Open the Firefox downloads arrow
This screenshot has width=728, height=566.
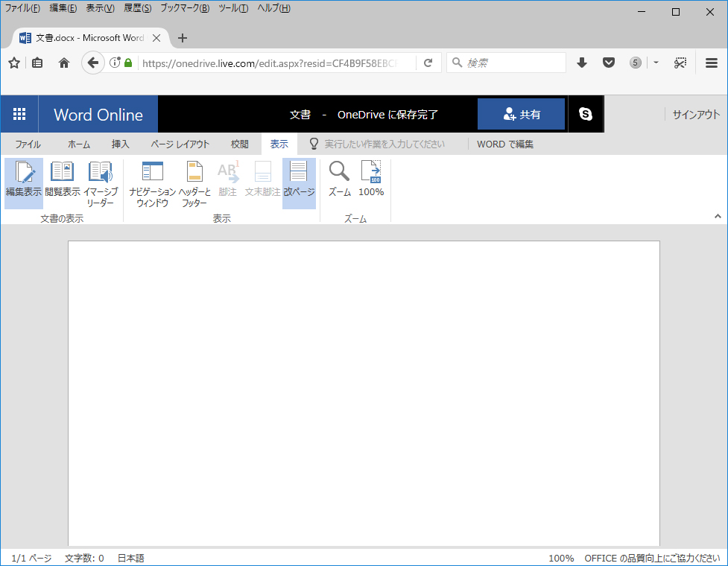pos(582,63)
